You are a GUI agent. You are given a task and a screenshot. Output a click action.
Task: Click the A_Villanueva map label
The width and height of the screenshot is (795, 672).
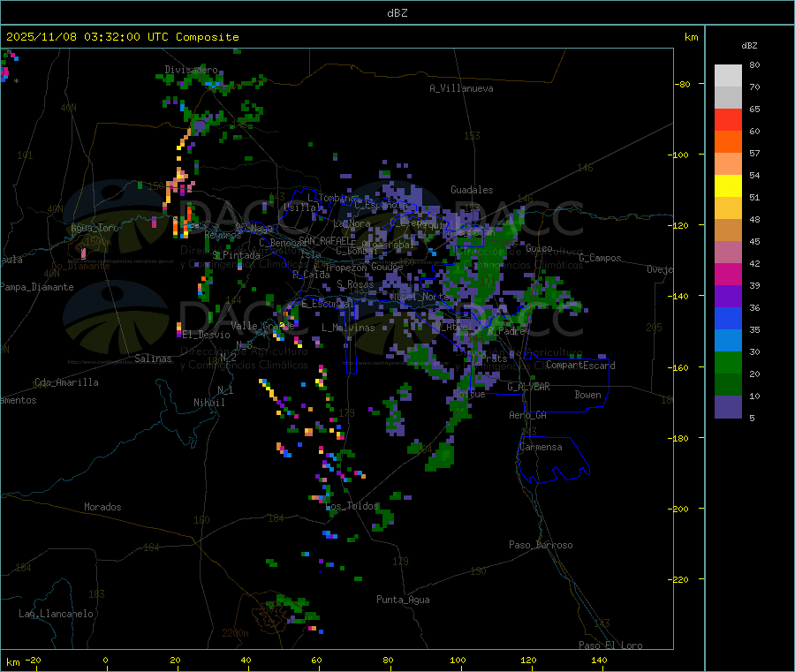click(461, 88)
